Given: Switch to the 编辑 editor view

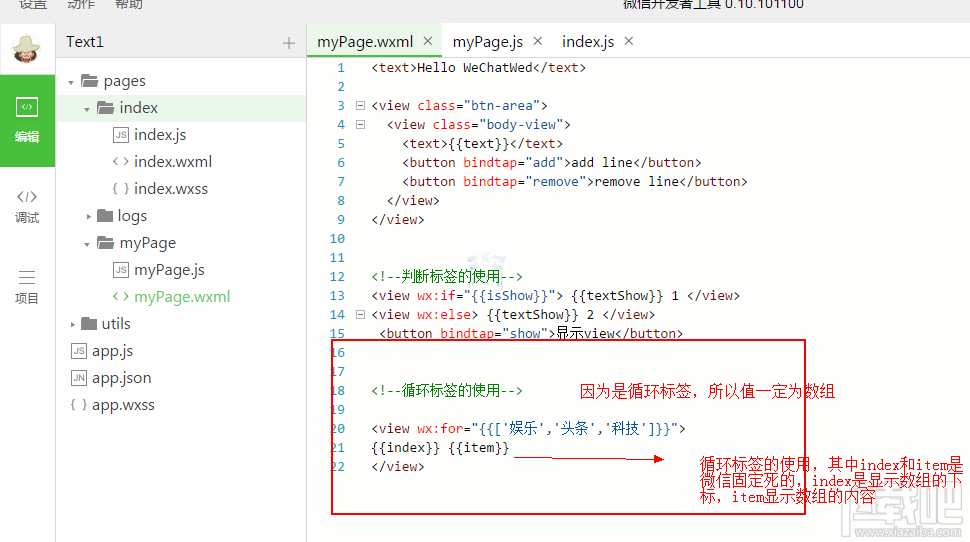Looking at the screenshot, I should 27,121.
